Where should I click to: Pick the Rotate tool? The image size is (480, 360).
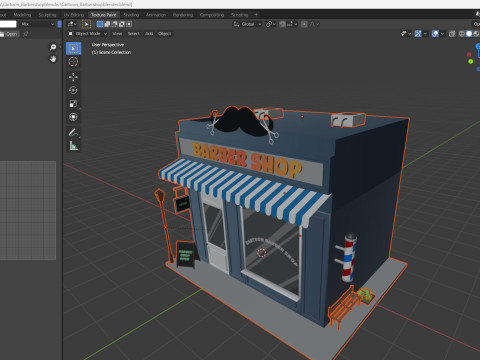[73, 90]
